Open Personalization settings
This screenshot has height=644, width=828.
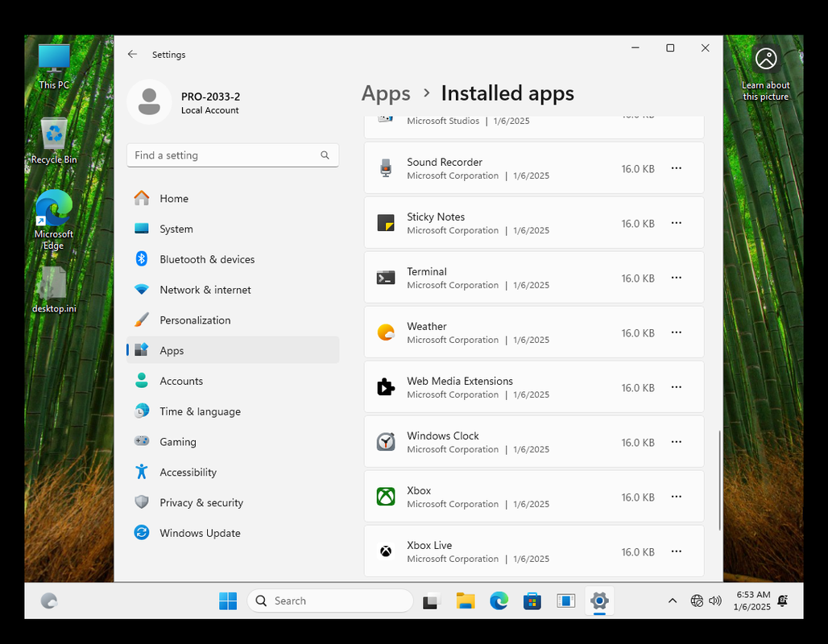233,320
